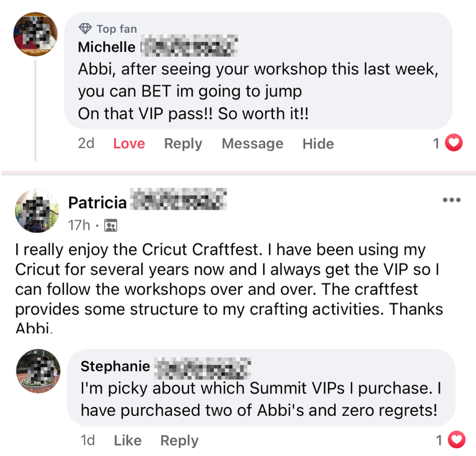The height and width of the screenshot is (456, 476).
Task: Click the heart reaction on Michelle's comment
Action: tap(454, 143)
